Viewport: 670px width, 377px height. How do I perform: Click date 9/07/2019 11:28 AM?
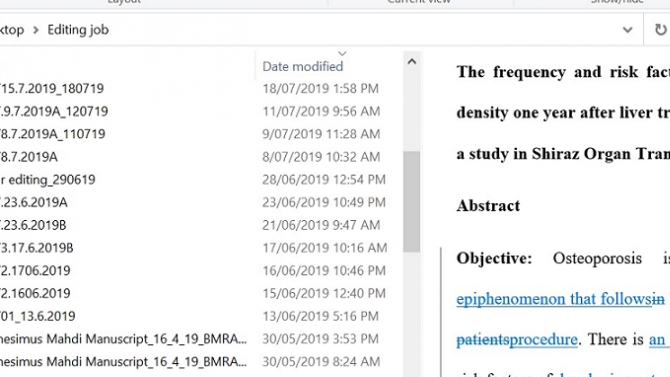321,134
